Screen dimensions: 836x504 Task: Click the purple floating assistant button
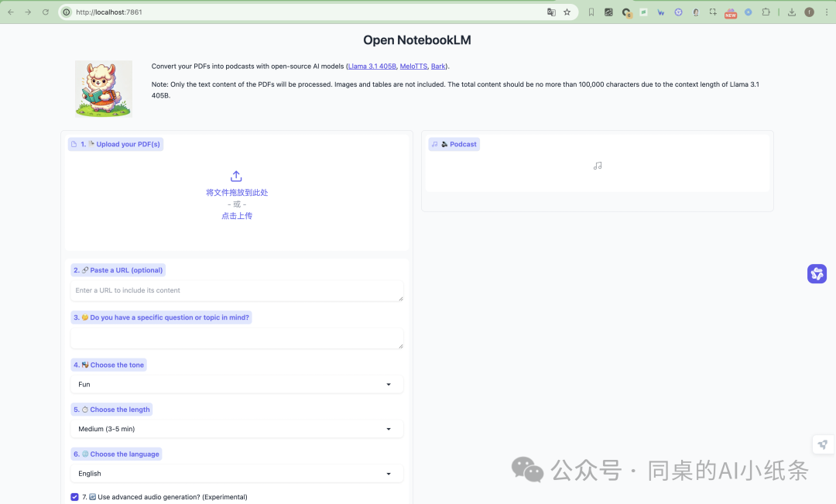817,273
